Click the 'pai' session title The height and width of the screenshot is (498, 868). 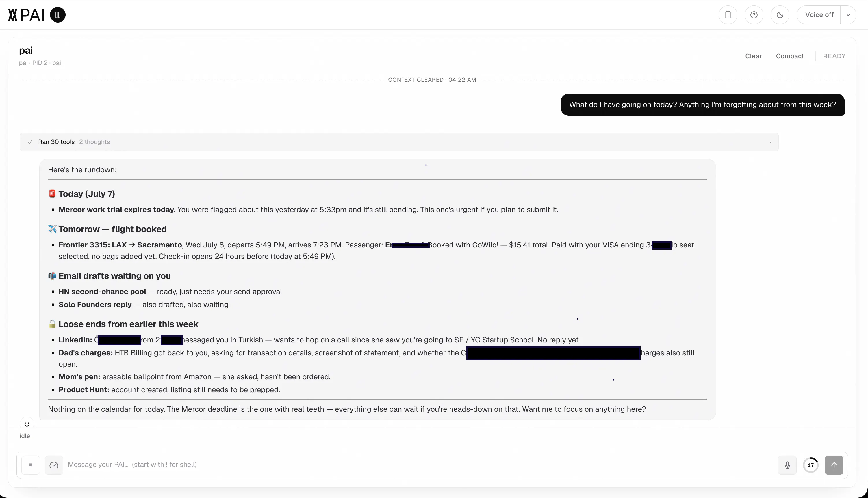[x=26, y=50]
